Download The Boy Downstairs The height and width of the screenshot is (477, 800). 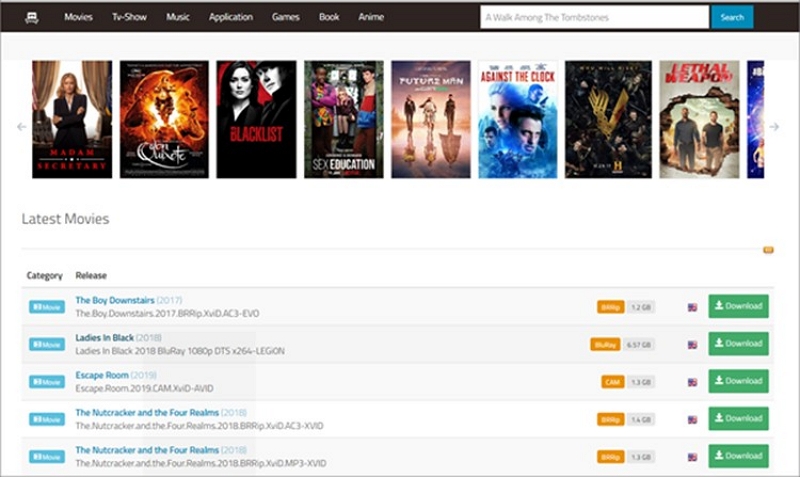tap(738, 306)
